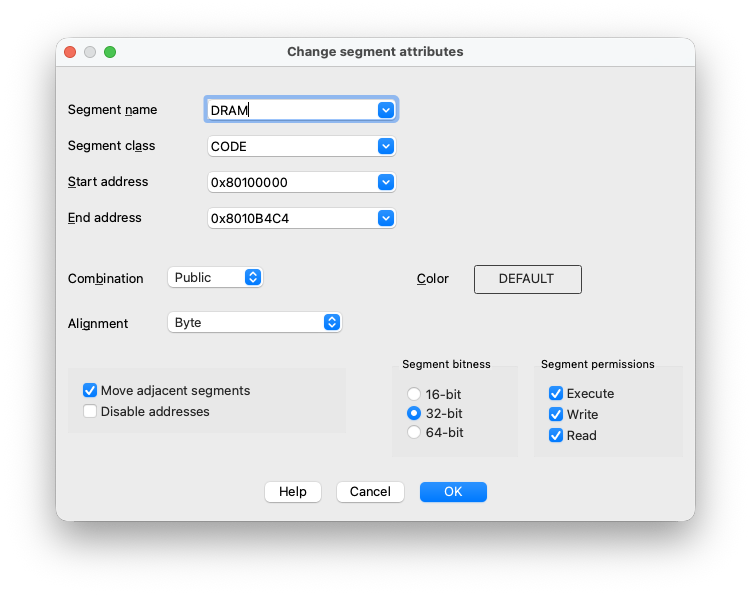The height and width of the screenshot is (595, 751).
Task: Select 16-bit segment bitness
Action: pyautogui.click(x=414, y=393)
